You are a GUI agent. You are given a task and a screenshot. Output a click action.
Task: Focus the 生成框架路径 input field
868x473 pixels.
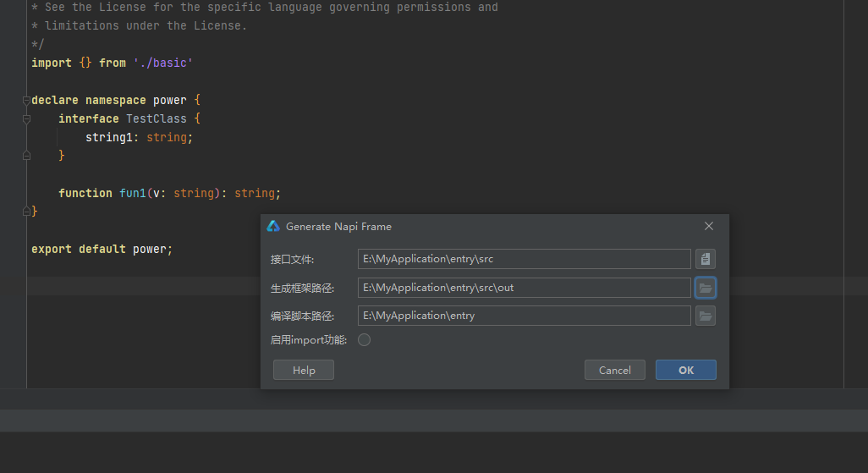tap(525, 288)
